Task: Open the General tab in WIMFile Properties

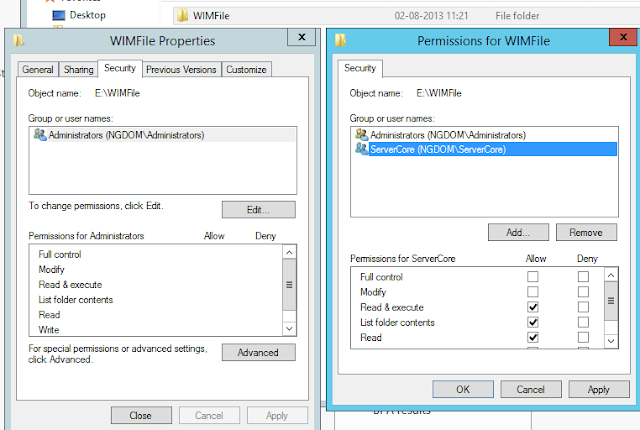Action: coord(38,69)
